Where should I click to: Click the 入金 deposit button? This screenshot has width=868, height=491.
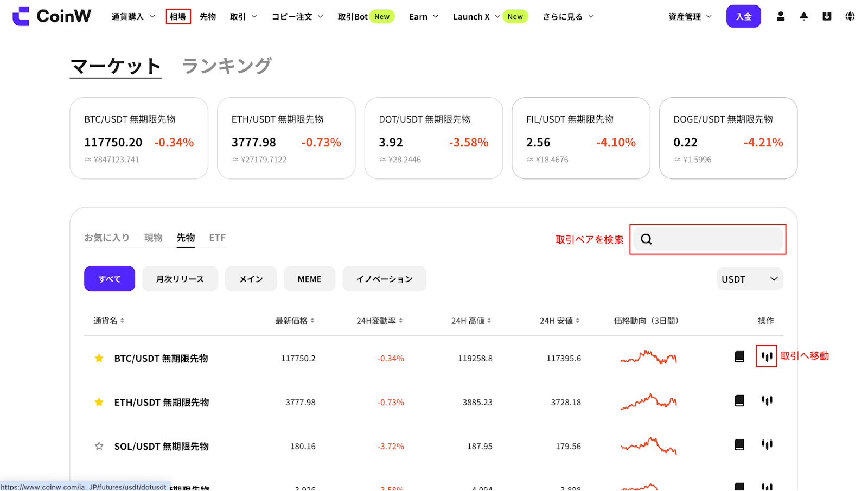click(x=744, y=16)
